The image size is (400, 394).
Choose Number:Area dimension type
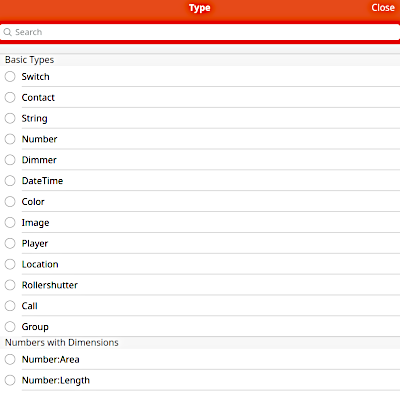10,359
